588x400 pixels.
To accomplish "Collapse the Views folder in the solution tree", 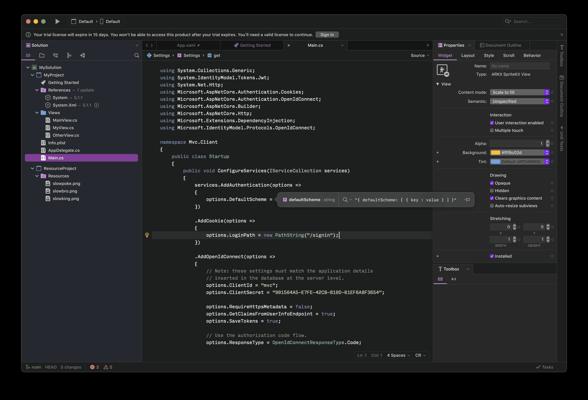I will [x=37, y=113].
